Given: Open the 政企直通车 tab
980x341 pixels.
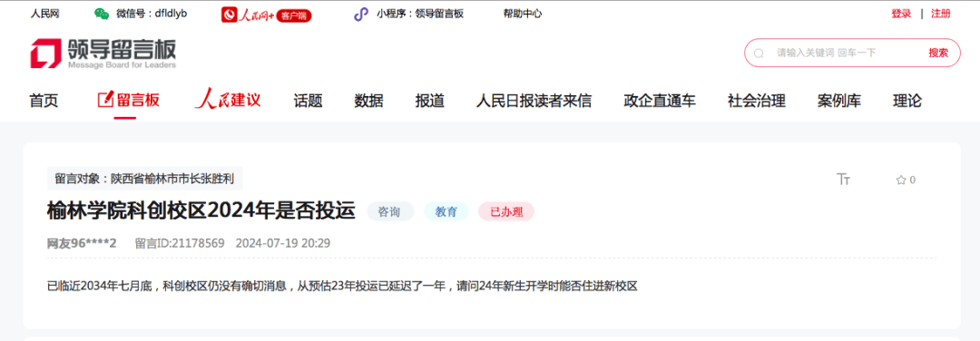Looking at the screenshot, I should [660, 100].
